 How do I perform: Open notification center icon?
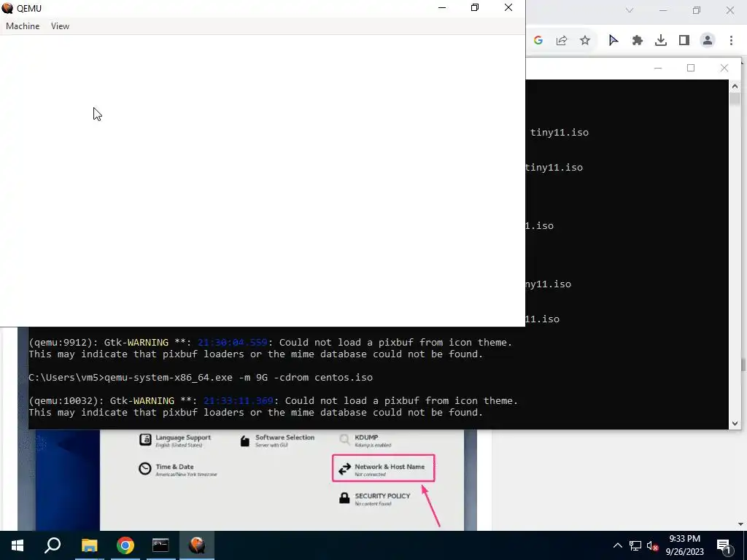pos(724,545)
